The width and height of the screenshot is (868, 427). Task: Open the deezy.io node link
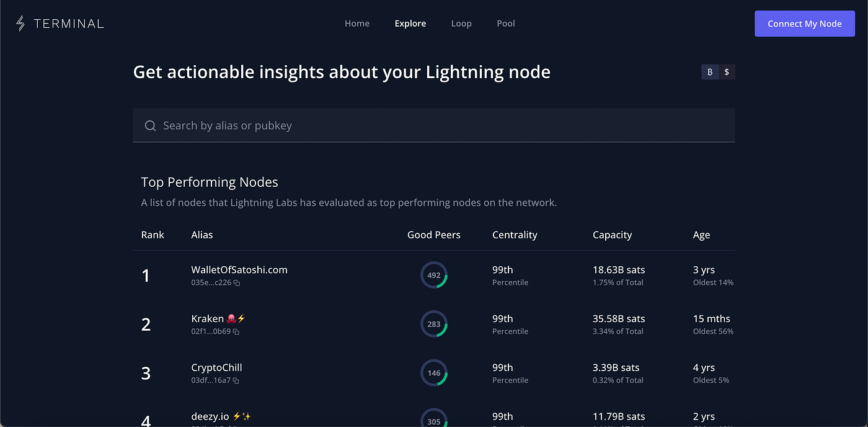coord(221,416)
